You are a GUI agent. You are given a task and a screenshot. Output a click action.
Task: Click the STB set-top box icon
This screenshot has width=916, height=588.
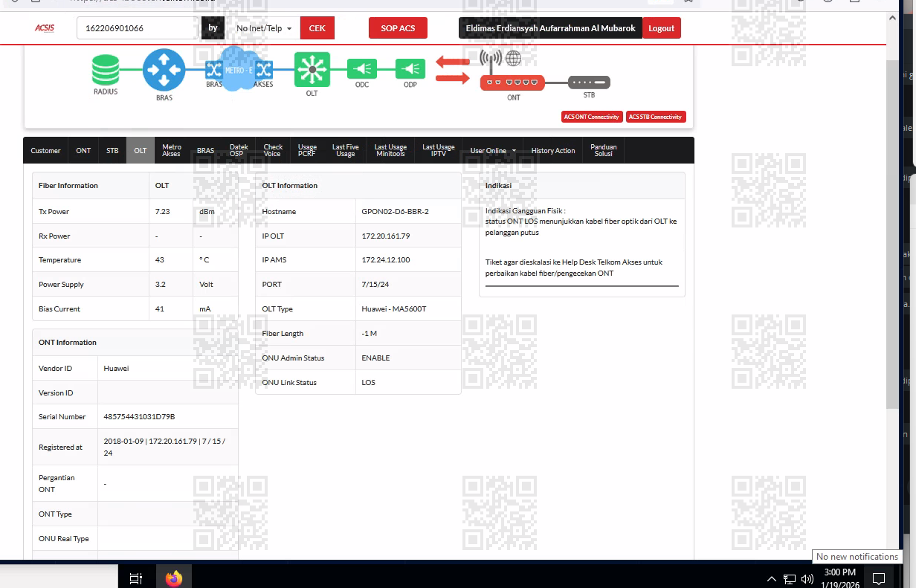(589, 83)
